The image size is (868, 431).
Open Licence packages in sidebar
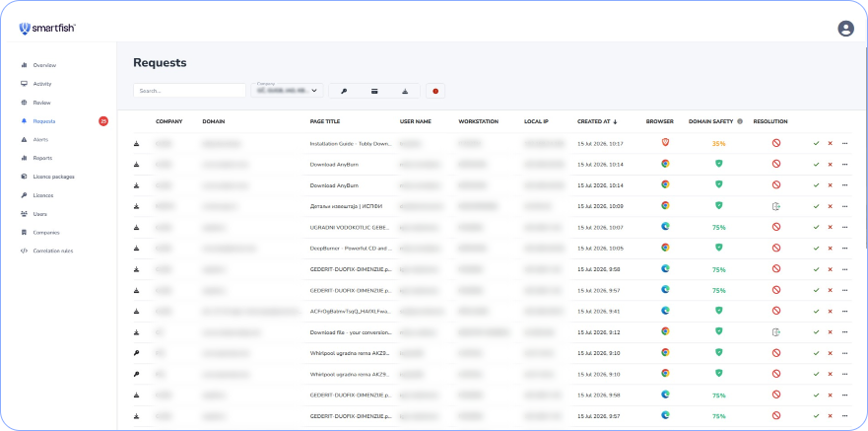(54, 177)
